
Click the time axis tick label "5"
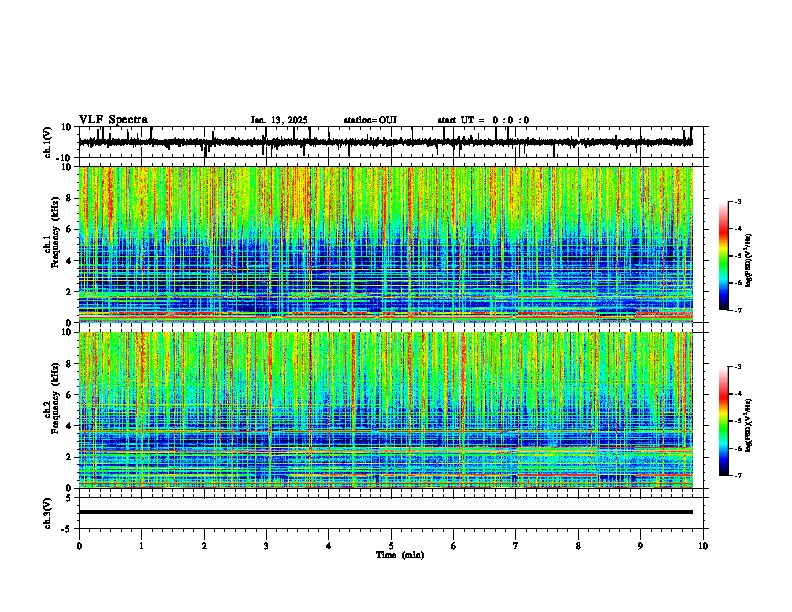tap(391, 546)
